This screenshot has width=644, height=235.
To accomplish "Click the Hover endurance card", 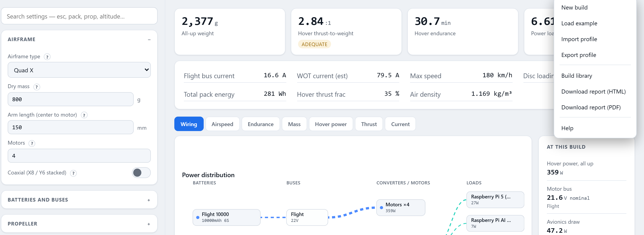I will [x=462, y=32].
